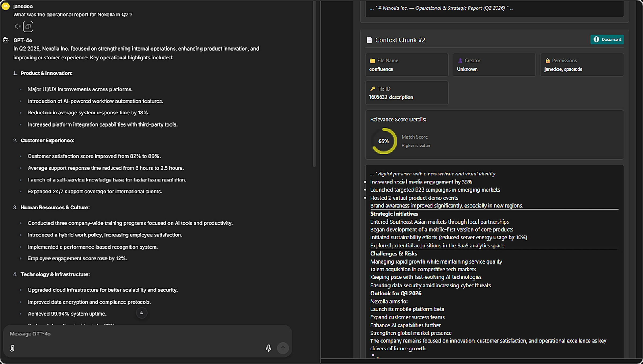Click the 'Challenges & Risks' heading in the chunk
This screenshot has width=643, height=364.
394,254
